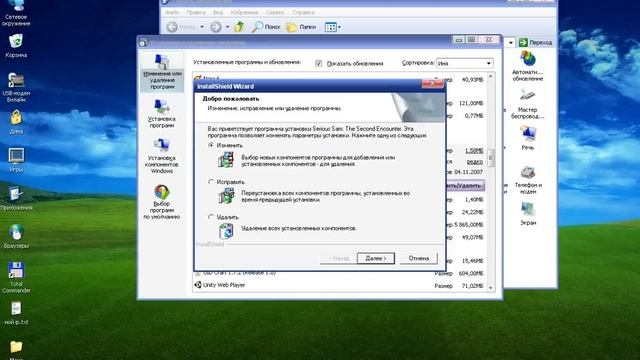Open the Экран control panel icon
Viewport: 640px width, 360px height.
coord(527,214)
